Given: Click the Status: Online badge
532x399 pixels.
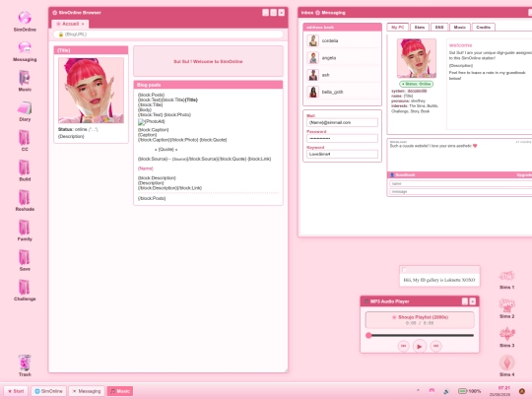Looking at the screenshot, I should (417, 84).
